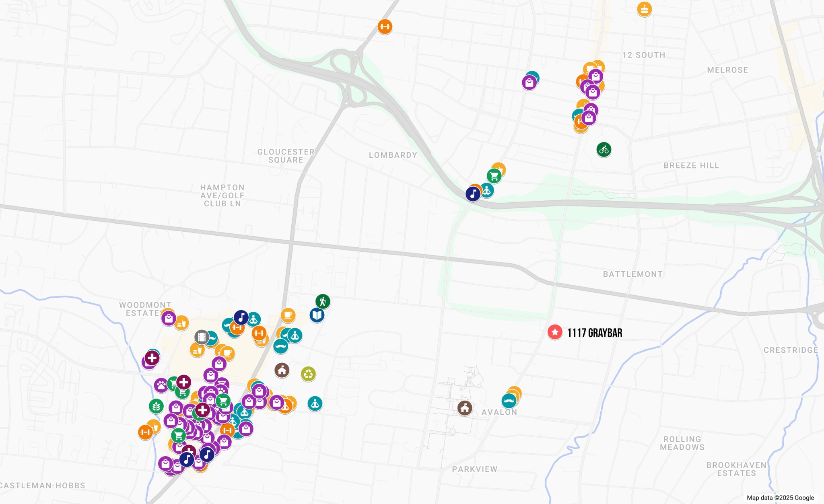Select the green shopping cart near Lombardy
This screenshot has height=504, width=824.
tap(494, 176)
